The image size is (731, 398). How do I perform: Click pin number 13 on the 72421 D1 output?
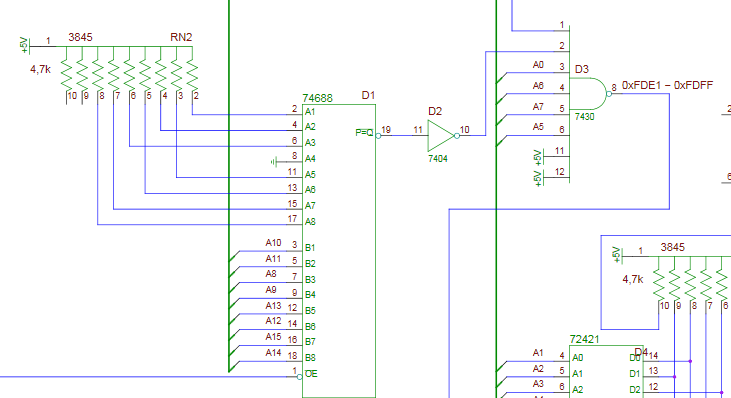(654, 371)
